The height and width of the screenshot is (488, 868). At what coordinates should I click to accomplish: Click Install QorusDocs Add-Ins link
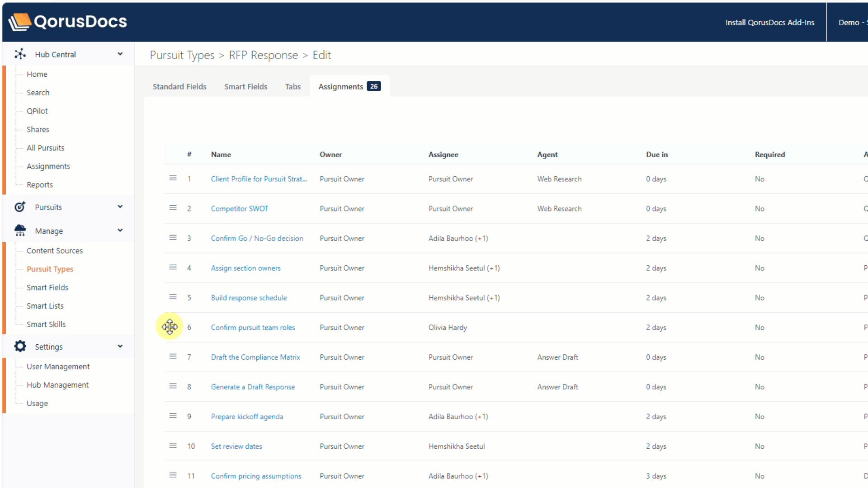pyautogui.click(x=770, y=23)
